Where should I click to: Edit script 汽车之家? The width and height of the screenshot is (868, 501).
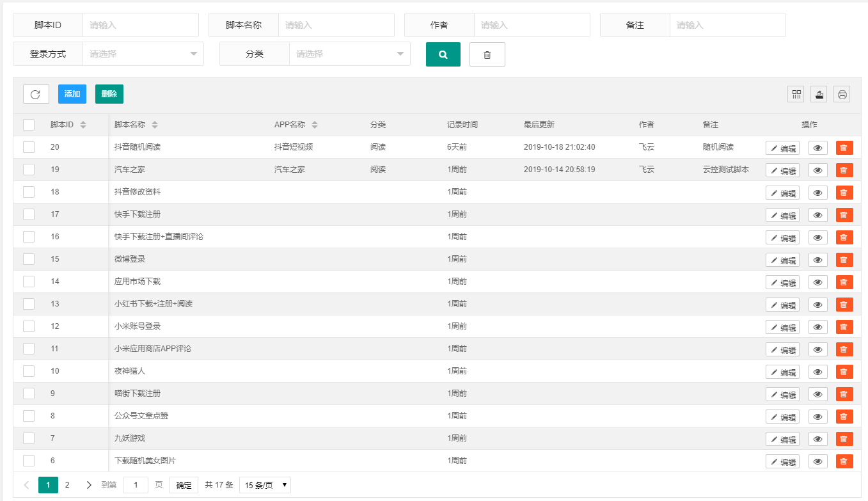click(783, 170)
